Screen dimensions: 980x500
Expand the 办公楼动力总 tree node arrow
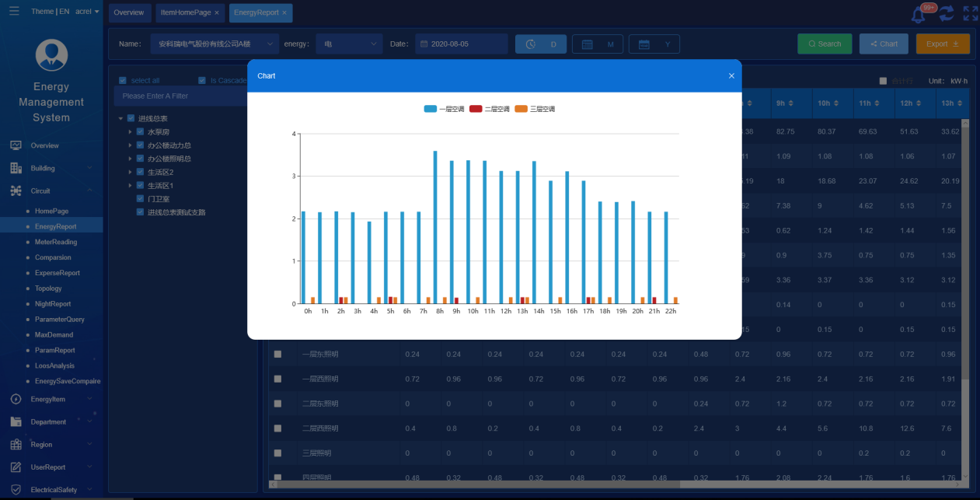tap(131, 145)
